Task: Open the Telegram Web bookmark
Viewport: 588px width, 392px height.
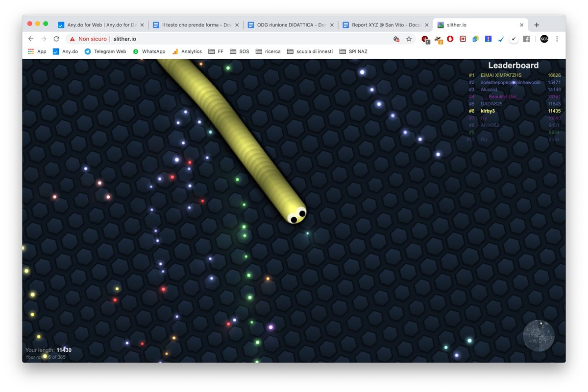Action: [x=105, y=51]
